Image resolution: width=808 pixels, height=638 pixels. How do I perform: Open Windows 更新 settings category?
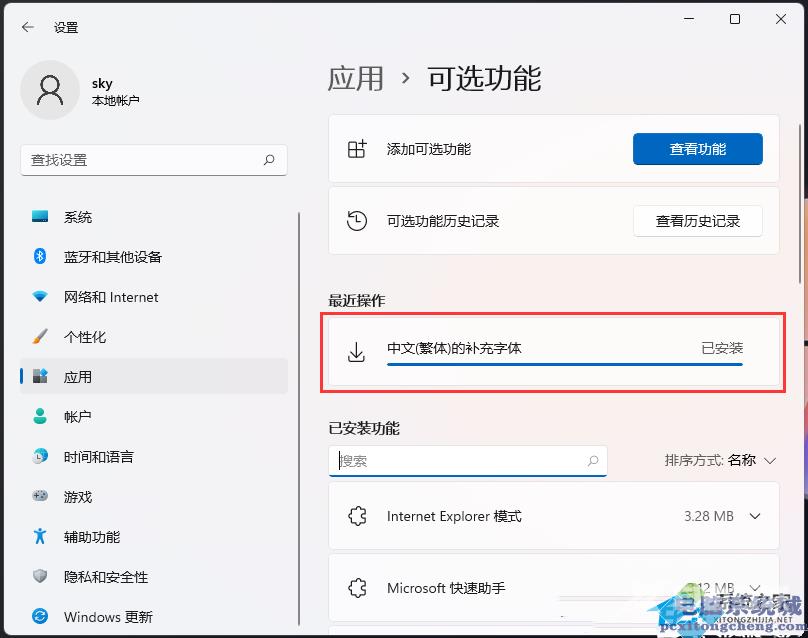click(154, 616)
